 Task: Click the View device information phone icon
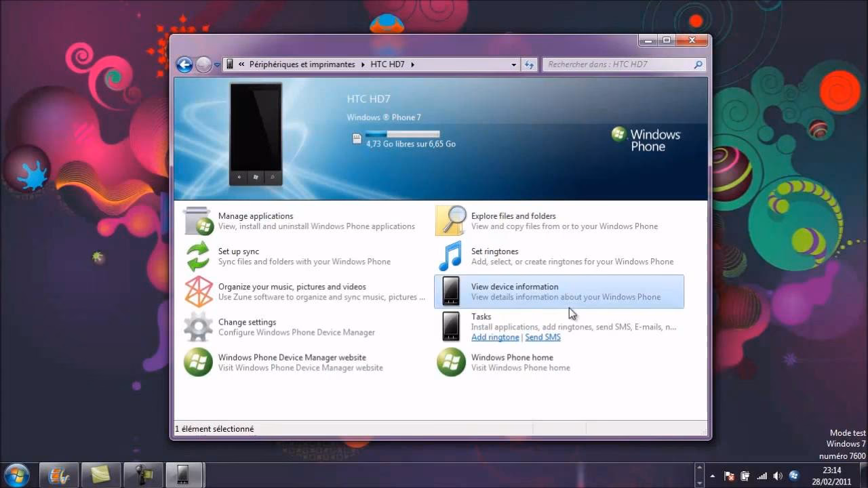451,292
